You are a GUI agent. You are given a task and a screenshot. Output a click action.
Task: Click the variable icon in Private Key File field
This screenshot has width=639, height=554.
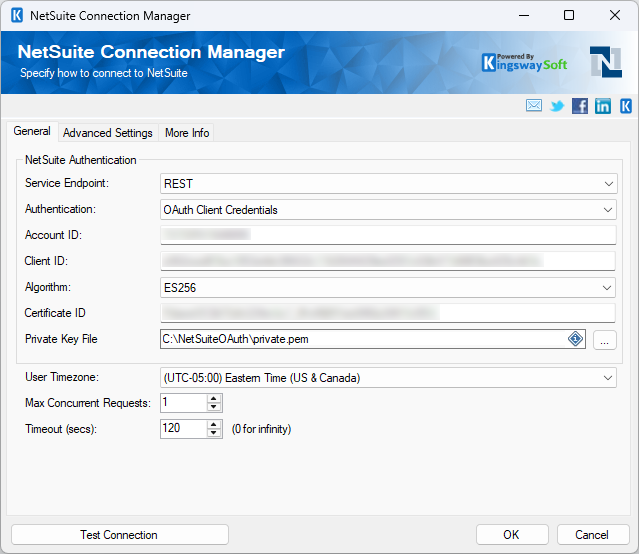[x=575, y=339]
